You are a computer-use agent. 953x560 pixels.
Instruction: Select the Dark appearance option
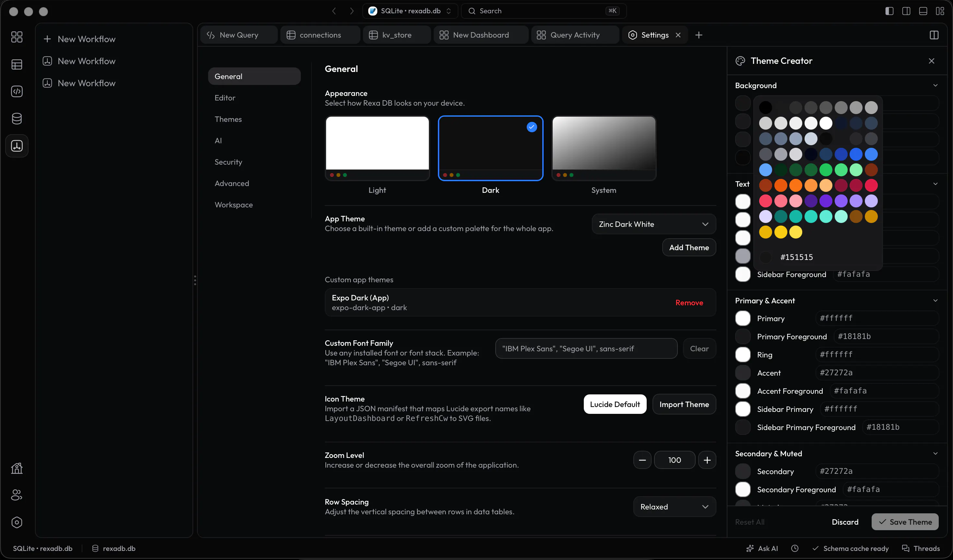tap(490, 148)
